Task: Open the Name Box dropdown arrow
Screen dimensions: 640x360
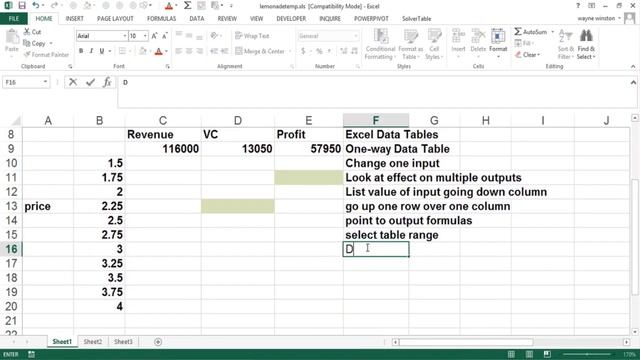Action: [45, 82]
